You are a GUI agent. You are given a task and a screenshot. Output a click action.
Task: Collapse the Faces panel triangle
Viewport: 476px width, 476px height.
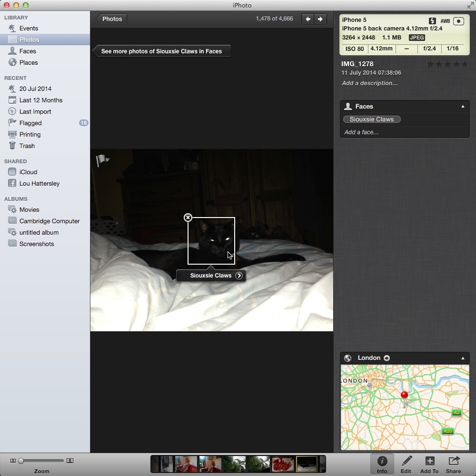[463, 106]
